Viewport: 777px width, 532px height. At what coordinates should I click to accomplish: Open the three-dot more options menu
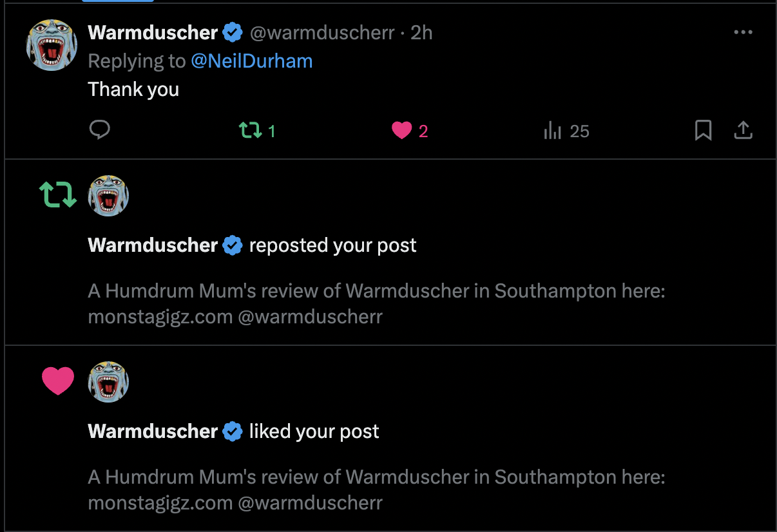(743, 32)
